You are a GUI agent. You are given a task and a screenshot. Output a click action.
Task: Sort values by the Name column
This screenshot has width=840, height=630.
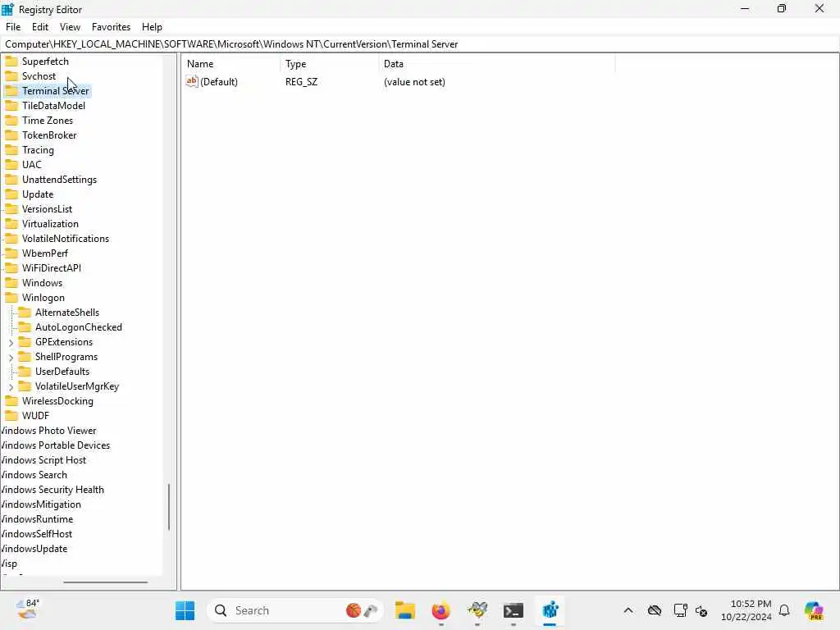coord(231,64)
